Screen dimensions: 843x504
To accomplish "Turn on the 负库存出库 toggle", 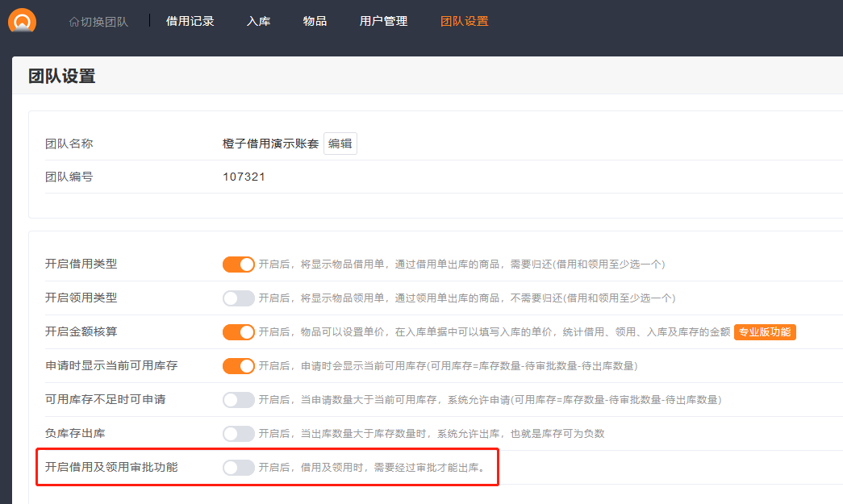I will pos(239,434).
